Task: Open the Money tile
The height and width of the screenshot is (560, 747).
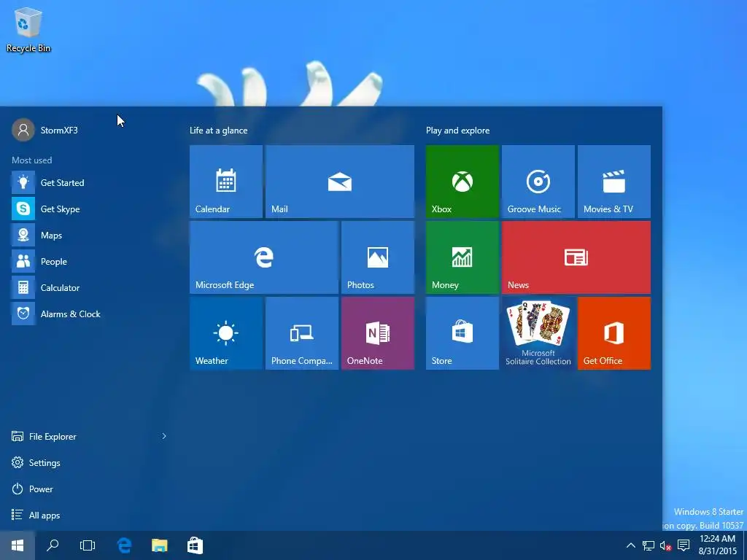Action: tap(462, 257)
